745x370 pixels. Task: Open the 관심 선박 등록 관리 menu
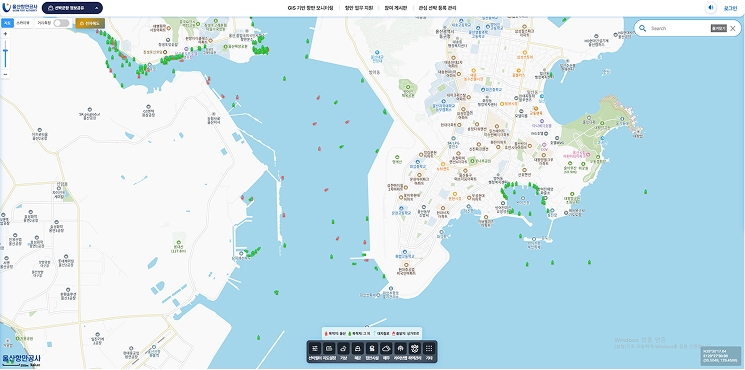click(438, 8)
